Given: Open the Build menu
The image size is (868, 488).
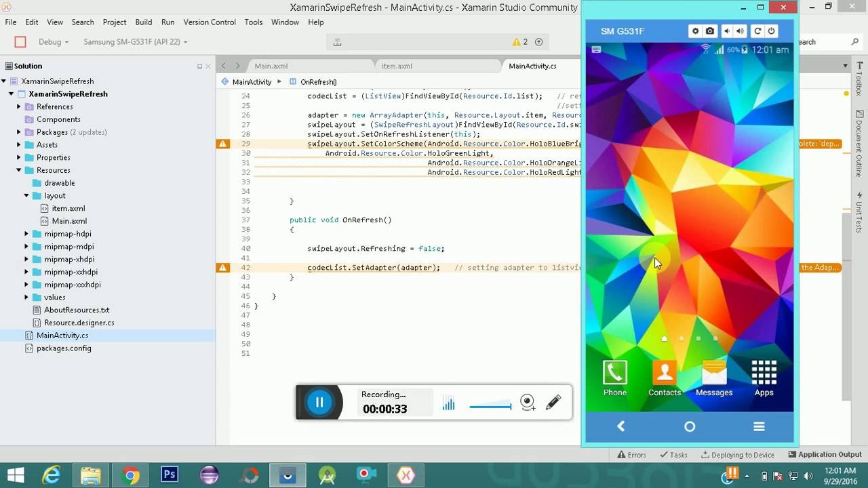Looking at the screenshot, I should click(144, 22).
